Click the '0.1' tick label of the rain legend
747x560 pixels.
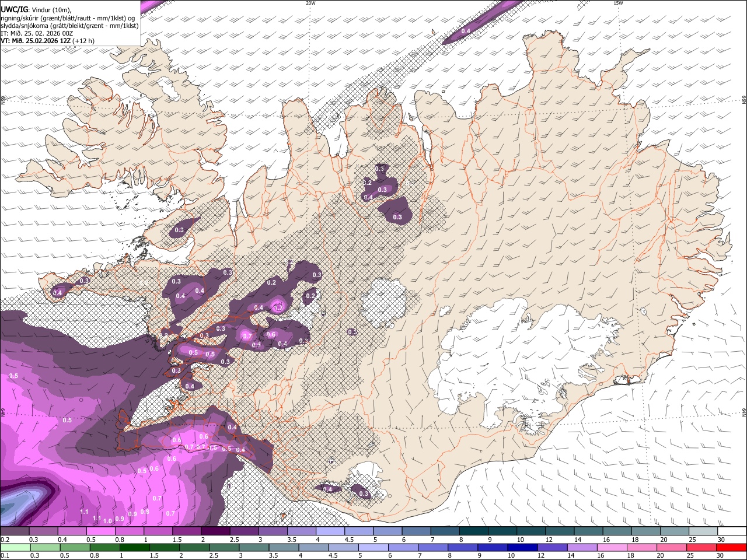tap(4, 556)
